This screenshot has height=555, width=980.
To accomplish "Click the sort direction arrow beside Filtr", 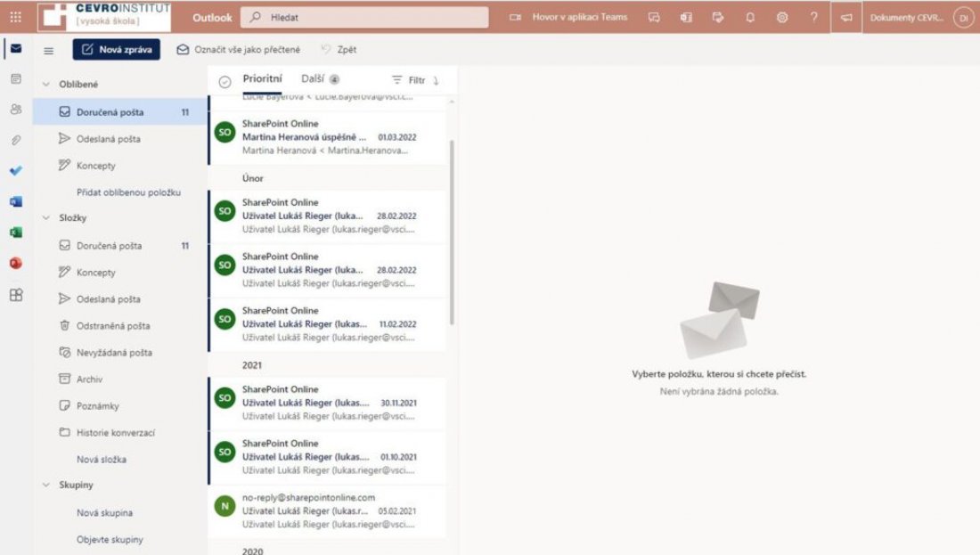I will (x=436, y=80).
